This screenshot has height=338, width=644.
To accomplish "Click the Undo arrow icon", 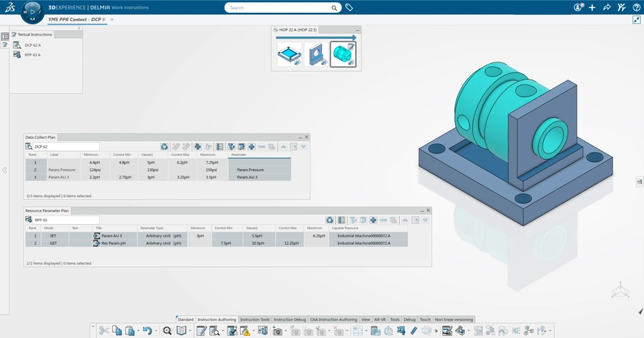I will tap(147, 331).
